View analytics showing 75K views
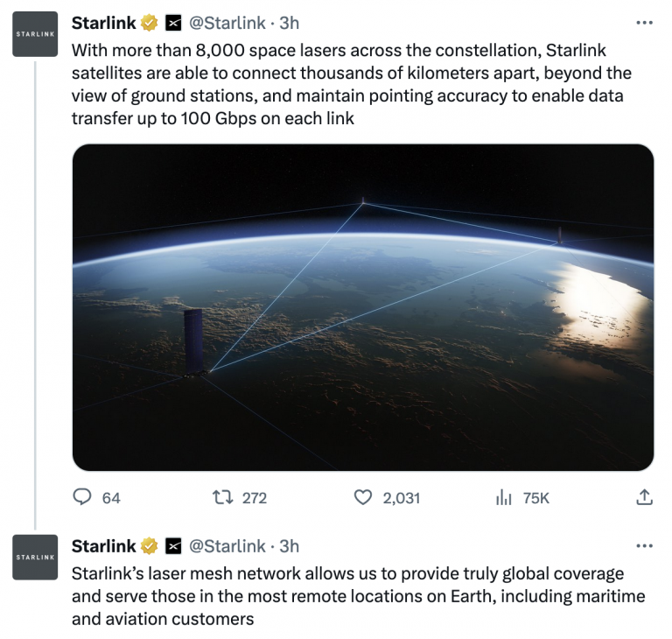Image resolution: width=672 pixels, height=639 pixels. (504, 497)
